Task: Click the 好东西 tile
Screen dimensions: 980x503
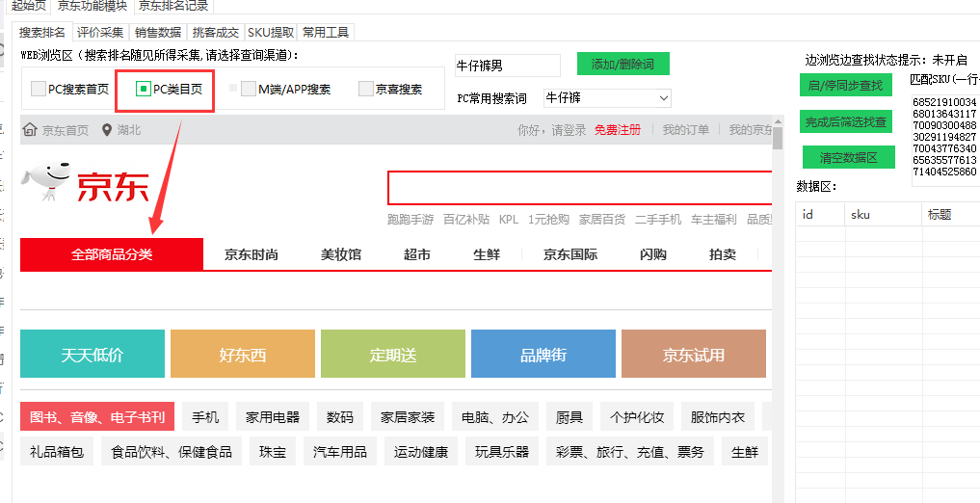Action: click(243, 354)
